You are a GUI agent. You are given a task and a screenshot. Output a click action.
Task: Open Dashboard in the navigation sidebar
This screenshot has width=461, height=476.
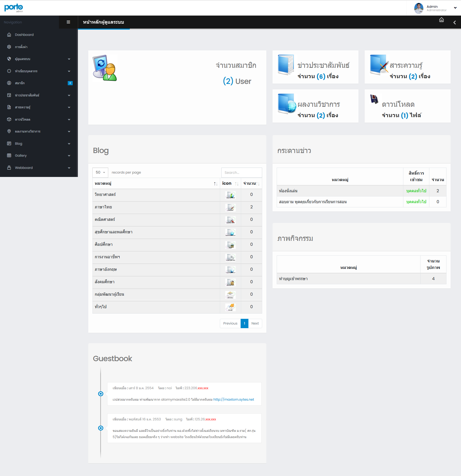24,35
